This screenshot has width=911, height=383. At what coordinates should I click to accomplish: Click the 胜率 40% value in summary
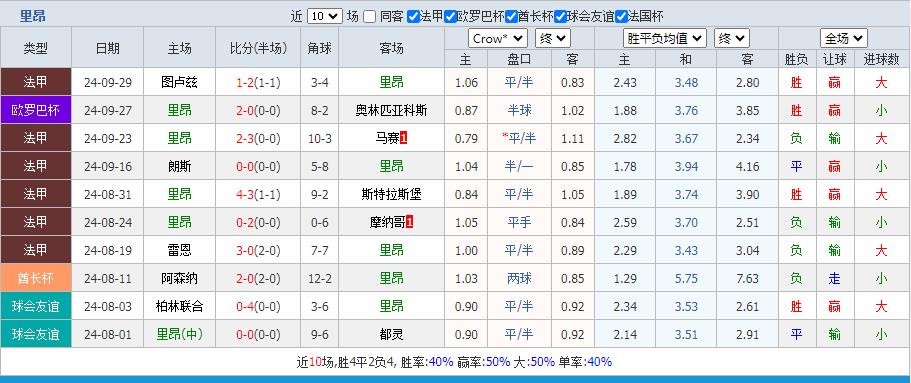441,361
